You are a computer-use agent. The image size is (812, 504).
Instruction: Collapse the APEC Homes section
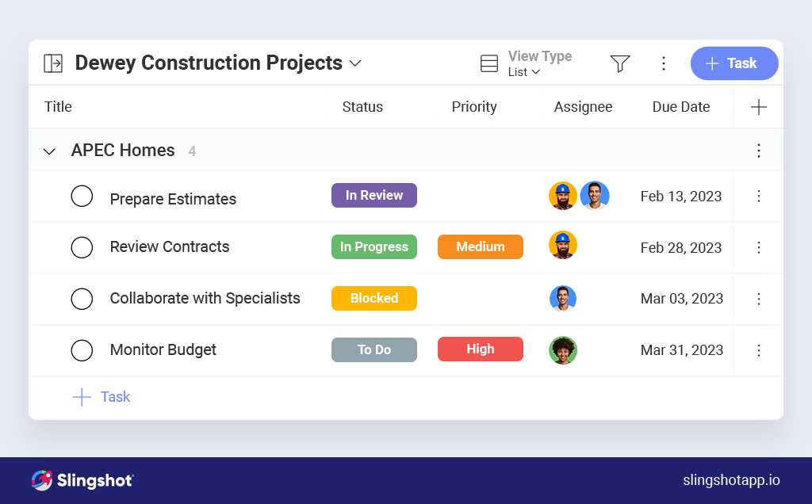(x=49, y=151)
